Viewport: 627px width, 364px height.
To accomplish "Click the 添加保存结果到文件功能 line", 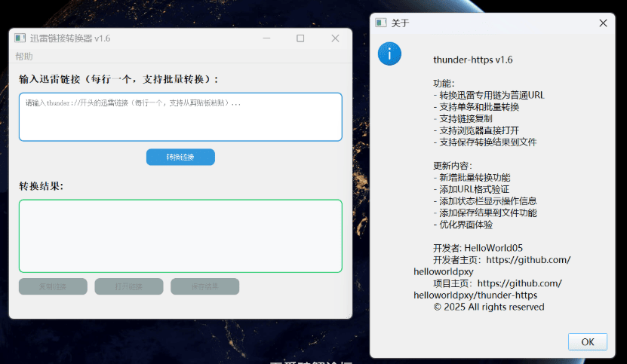I will click(x=484, y=213).
